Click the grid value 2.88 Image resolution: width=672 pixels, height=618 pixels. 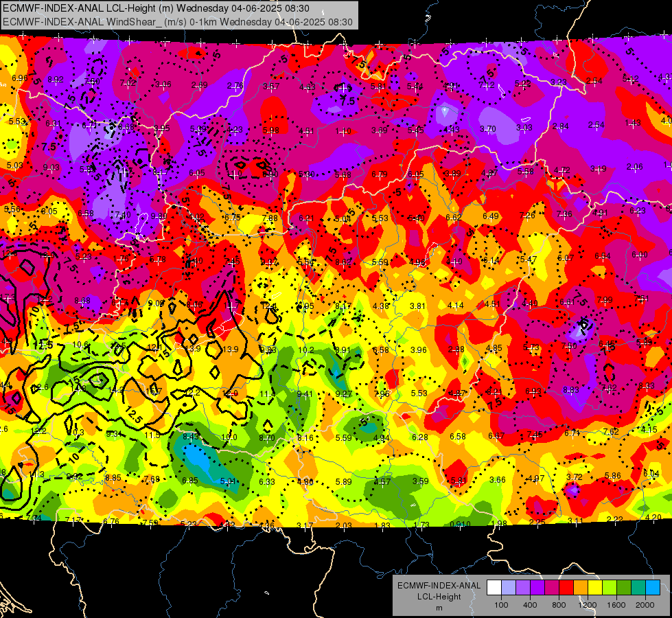[x=456, y=349]
